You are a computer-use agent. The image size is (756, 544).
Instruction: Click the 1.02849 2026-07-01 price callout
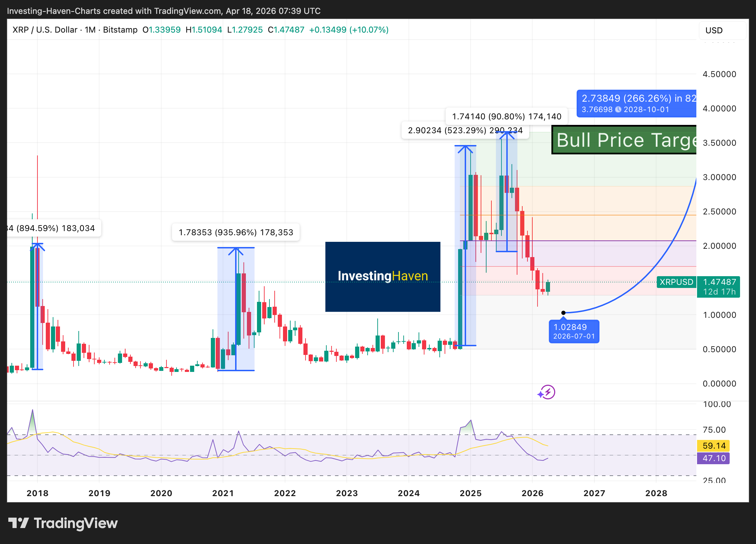[574, 331]
